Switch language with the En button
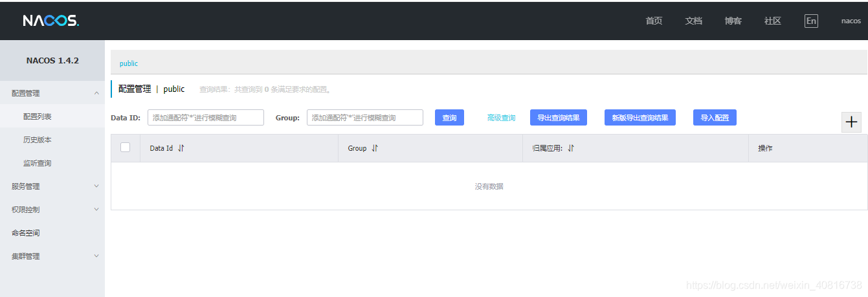 (811, 21)
